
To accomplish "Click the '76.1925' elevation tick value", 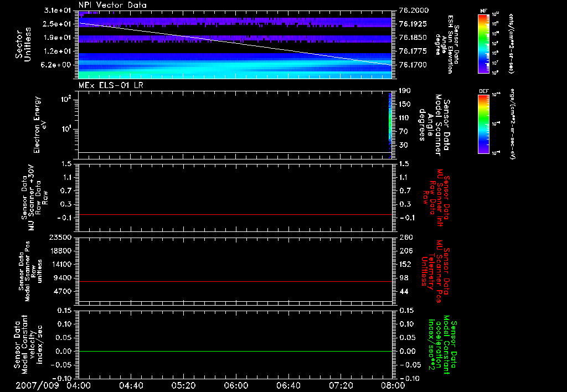I will [x=413, y=24].
